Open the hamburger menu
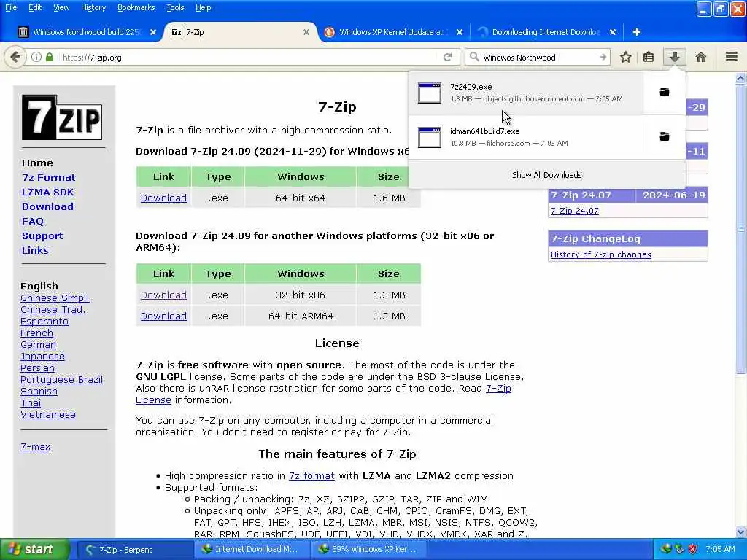The image size is (747, 560). pos(732,57)
